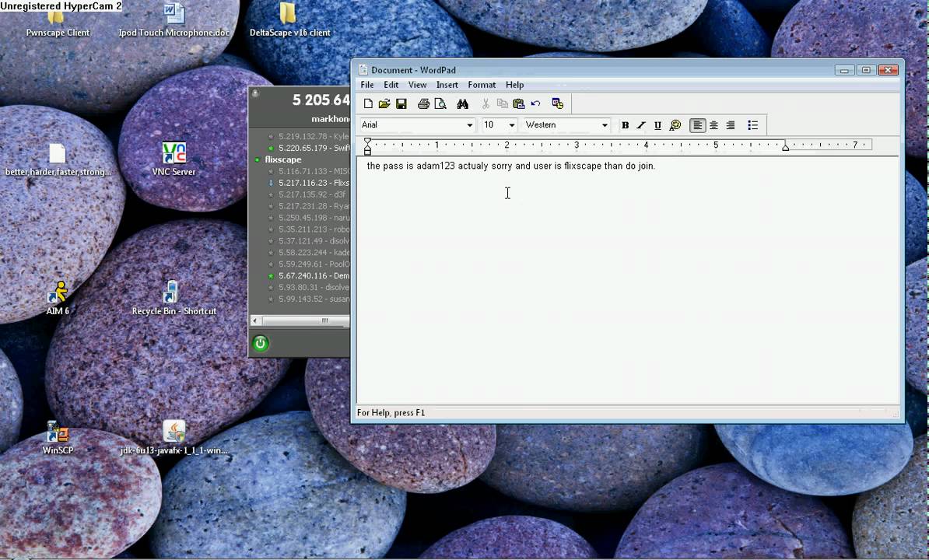Select the AIM 6 desktop shortcut
This screenshot has width=929, height=560.
pyautogui.click(x=58, y=299)
